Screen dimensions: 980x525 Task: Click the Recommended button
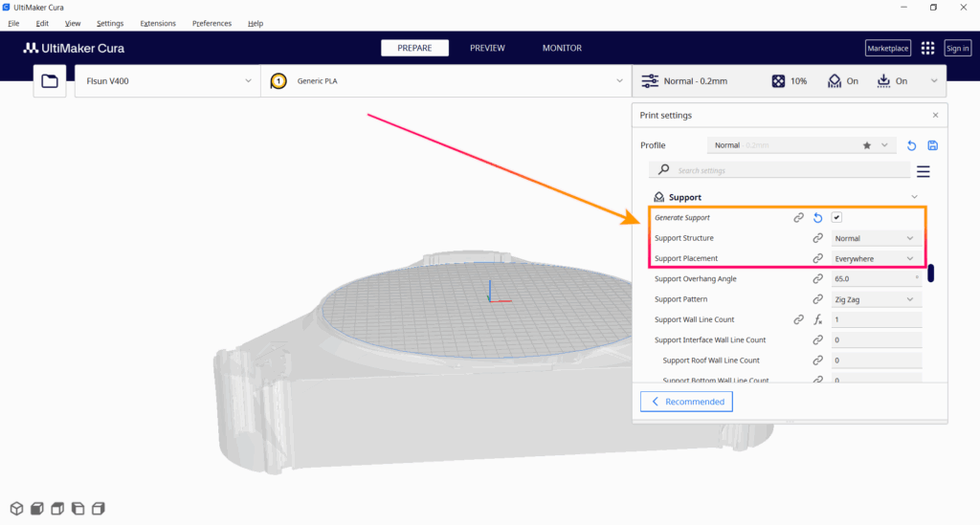point(686,402)
